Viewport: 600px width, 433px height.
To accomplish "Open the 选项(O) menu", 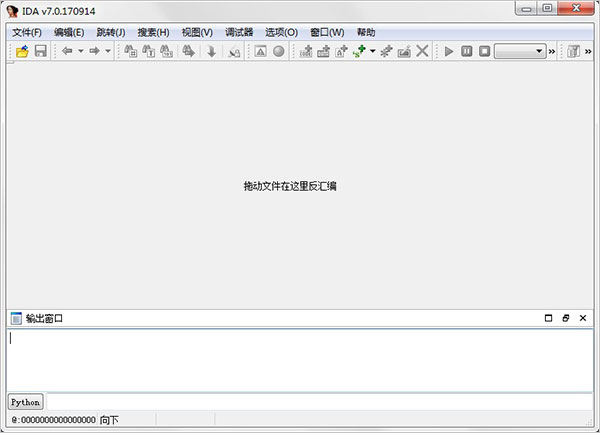I will pyautogui.click(x=281, y=33).
